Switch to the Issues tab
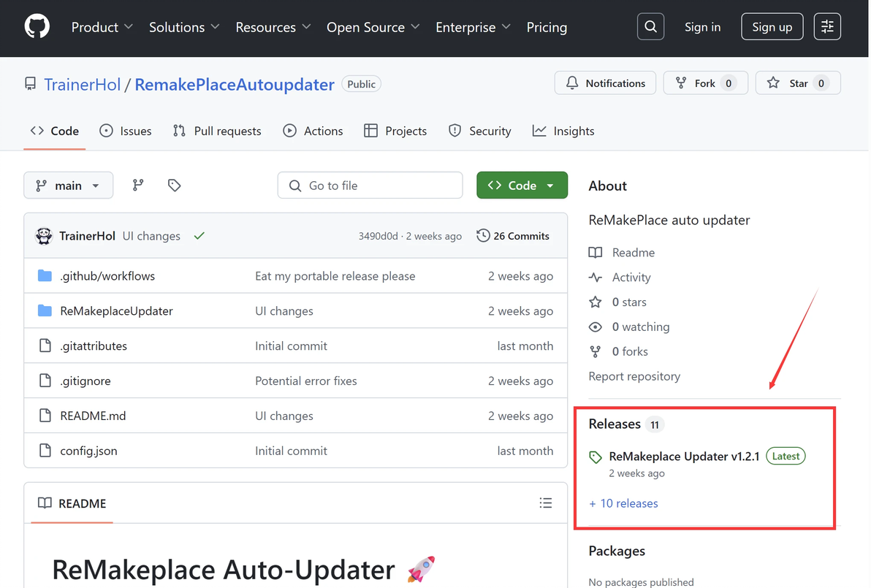Screen dimensions: 871x588 [x=126, y=131]
